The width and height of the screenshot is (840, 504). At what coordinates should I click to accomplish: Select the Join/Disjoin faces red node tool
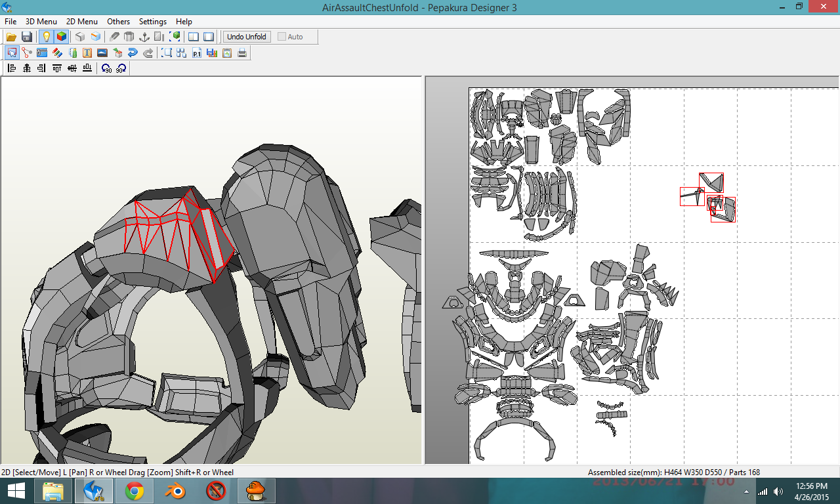pyautogui.click(x=27, y=52)
